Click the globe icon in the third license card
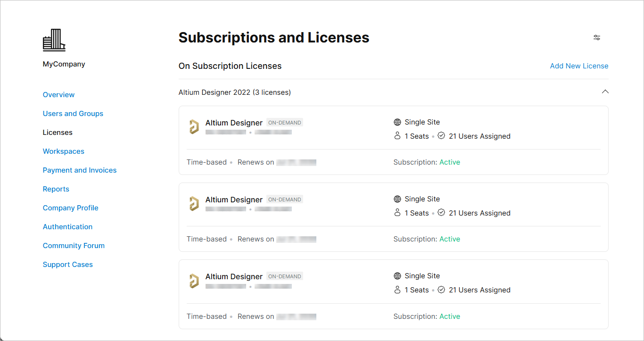The image size is (644, 341). 397,276
